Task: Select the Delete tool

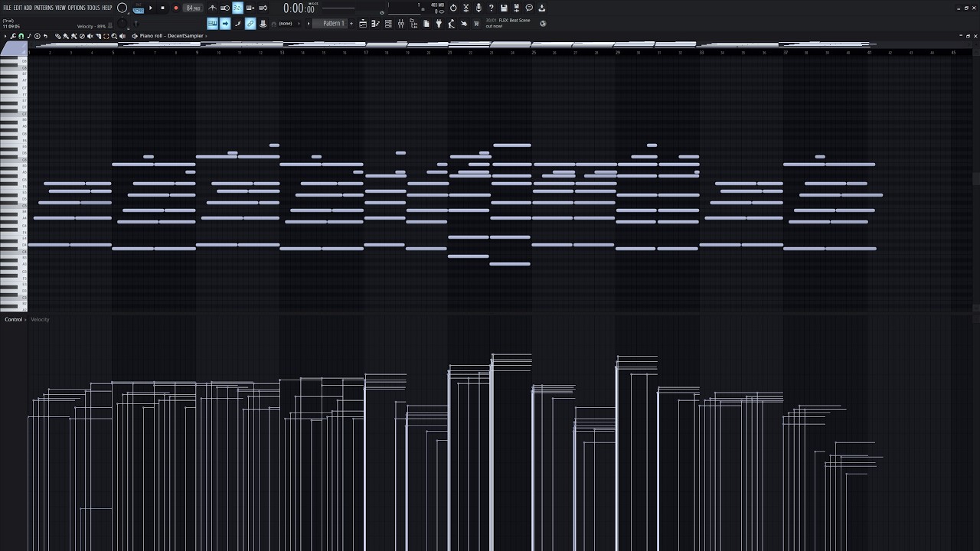Action: click(82, 36)
